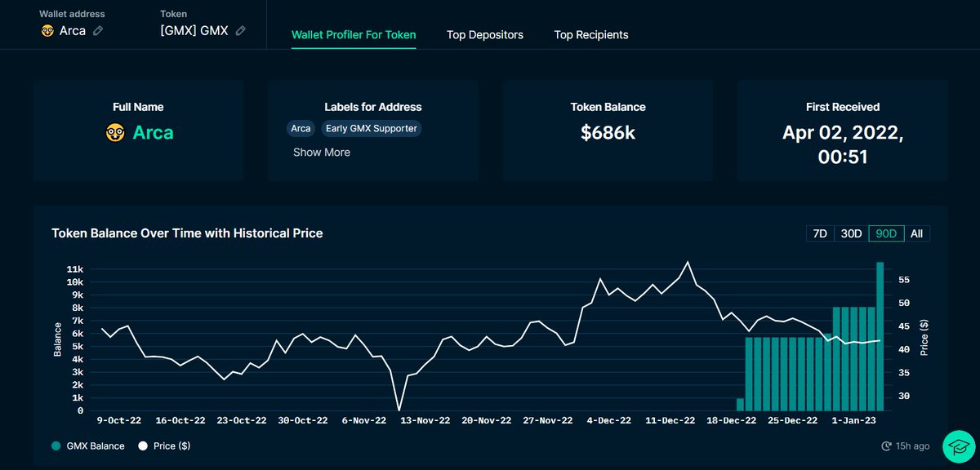Click the teal GMX Balance legend dot
Viewport: 980px width, 470px height.
[x=55, y=446]
